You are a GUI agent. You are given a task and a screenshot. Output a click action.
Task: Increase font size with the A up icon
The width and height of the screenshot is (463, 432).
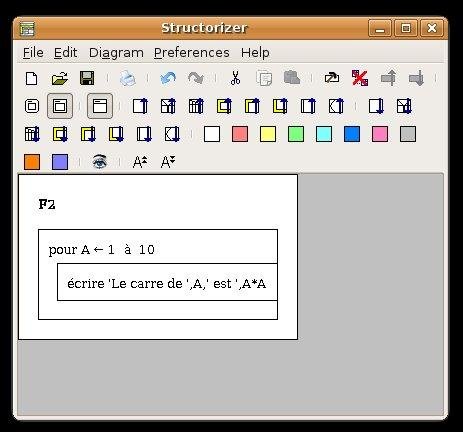pos(140,162)
